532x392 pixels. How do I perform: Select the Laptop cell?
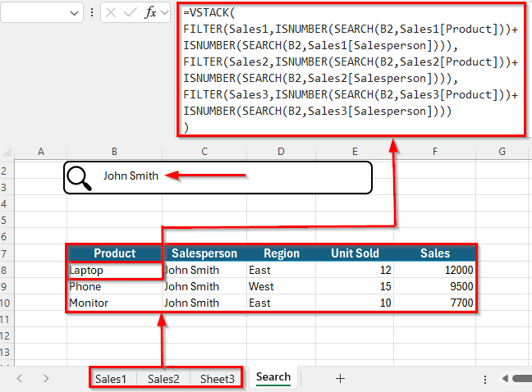tap(114, 270)
